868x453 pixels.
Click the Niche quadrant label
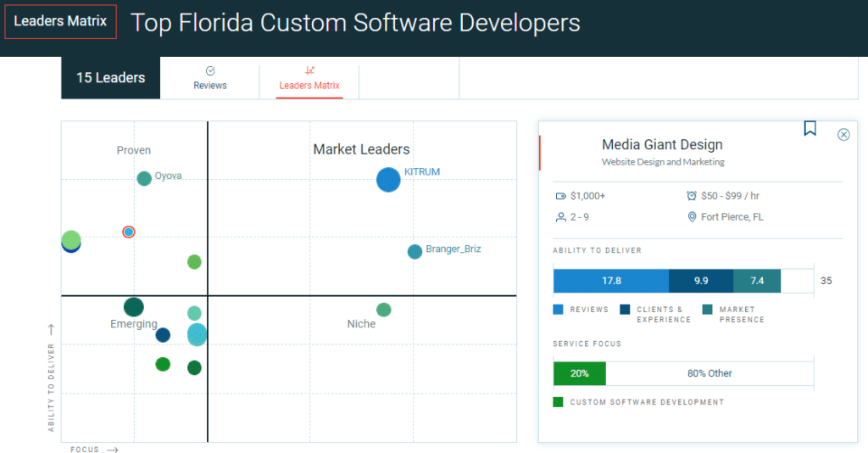[361, 324]
